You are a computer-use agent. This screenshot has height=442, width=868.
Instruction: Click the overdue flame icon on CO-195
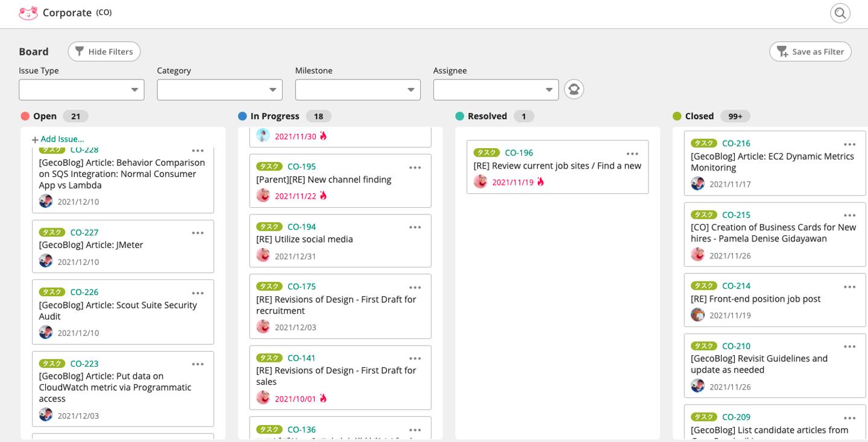(x=324, y=196)
